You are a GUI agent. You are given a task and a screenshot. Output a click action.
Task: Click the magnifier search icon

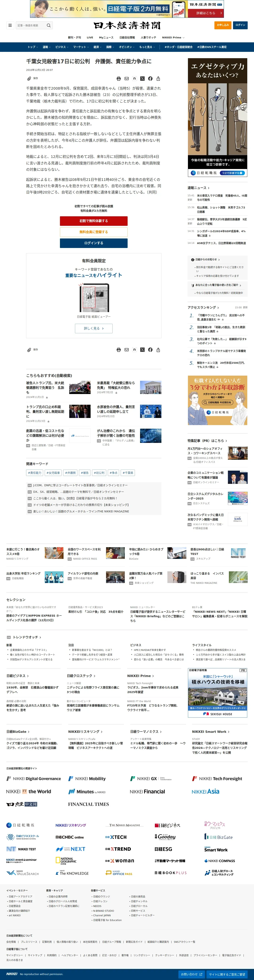pos(49,26)
